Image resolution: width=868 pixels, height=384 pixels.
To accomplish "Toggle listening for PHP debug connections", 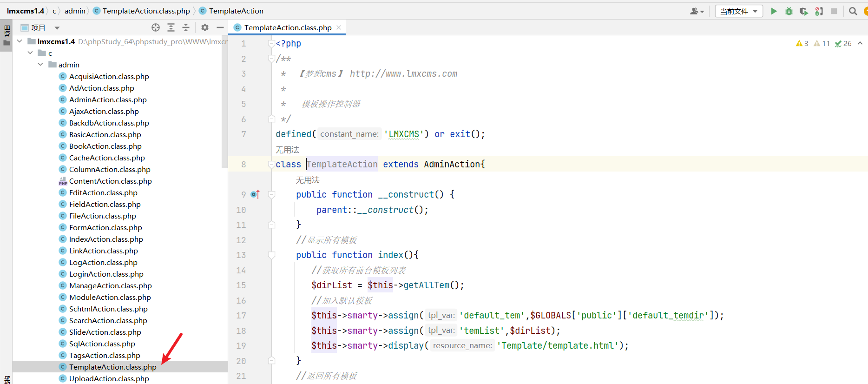I will (x=819, y=11).
